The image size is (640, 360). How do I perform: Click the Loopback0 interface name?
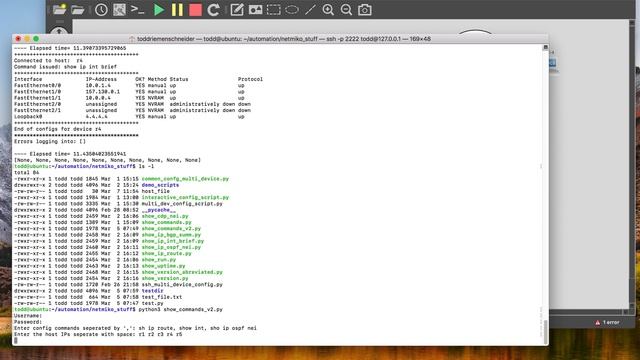(x=28, y=116)
